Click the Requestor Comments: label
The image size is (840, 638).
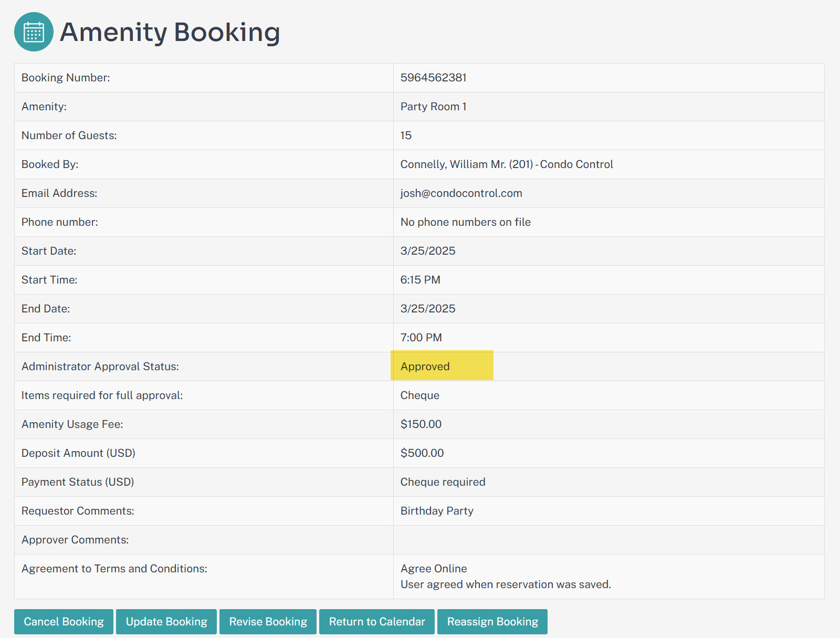pos(78,511)
